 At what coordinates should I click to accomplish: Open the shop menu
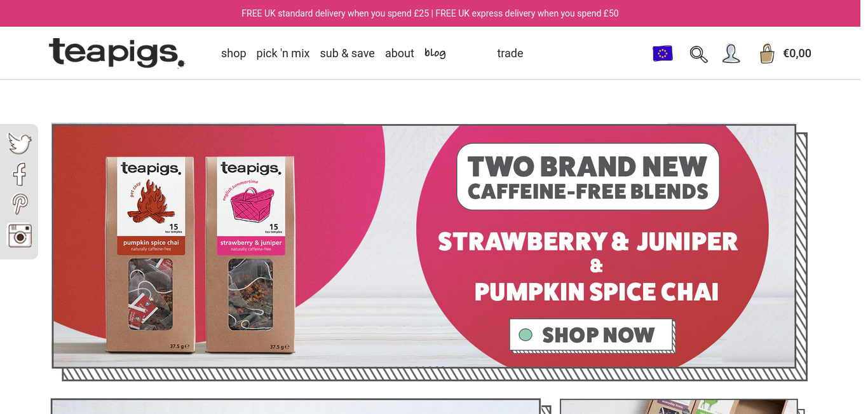pyautogui.click(x=233, y=53)
